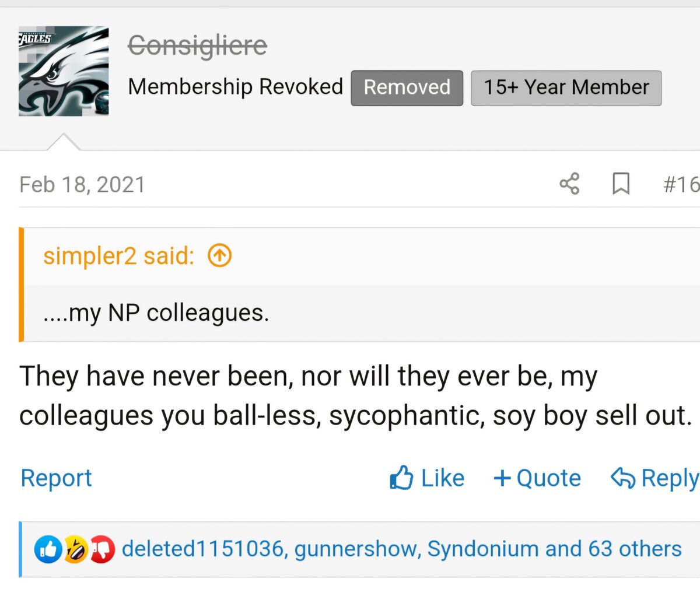Report this post

click(x=56, y=478)
